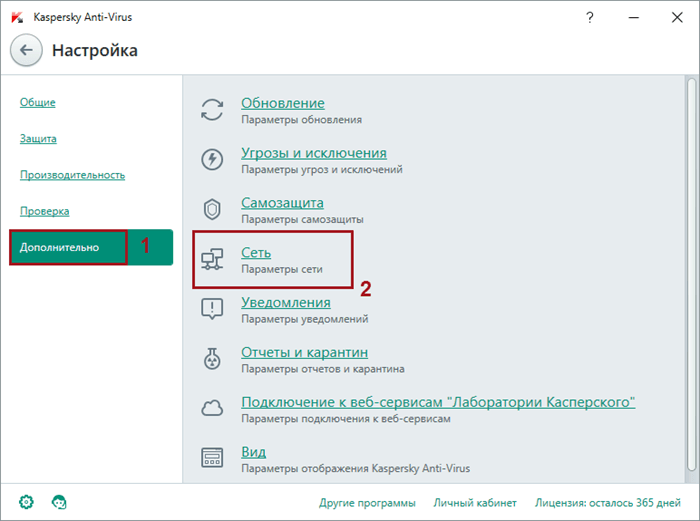Open Другие программы link in footer
The width and height of the screenshot is (700, 521).
[367, 502]
